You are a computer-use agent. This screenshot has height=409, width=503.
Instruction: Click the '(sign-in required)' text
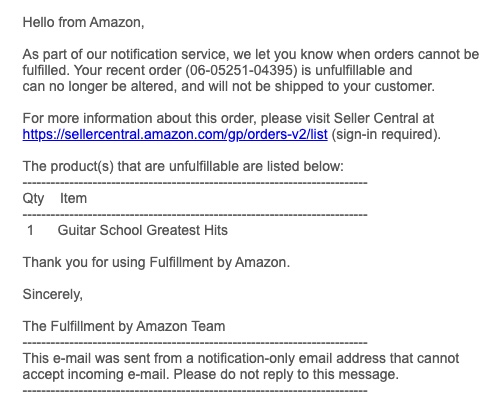[386, 134]
